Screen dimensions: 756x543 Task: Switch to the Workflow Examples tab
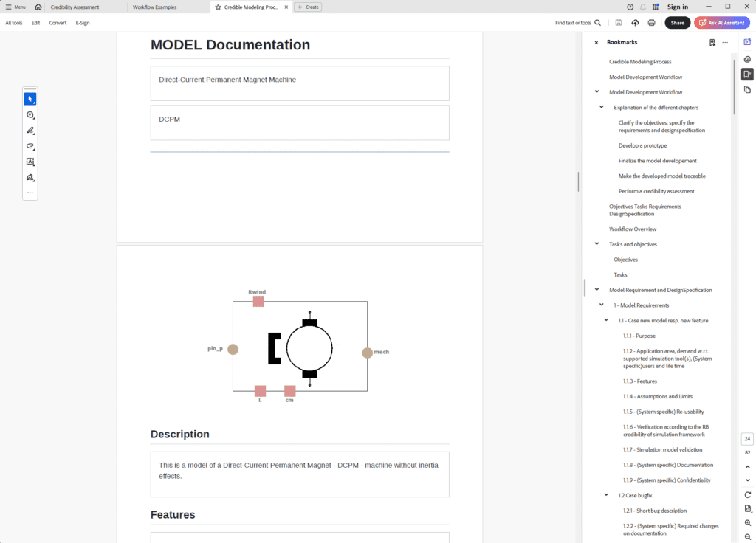click(155, 7)
